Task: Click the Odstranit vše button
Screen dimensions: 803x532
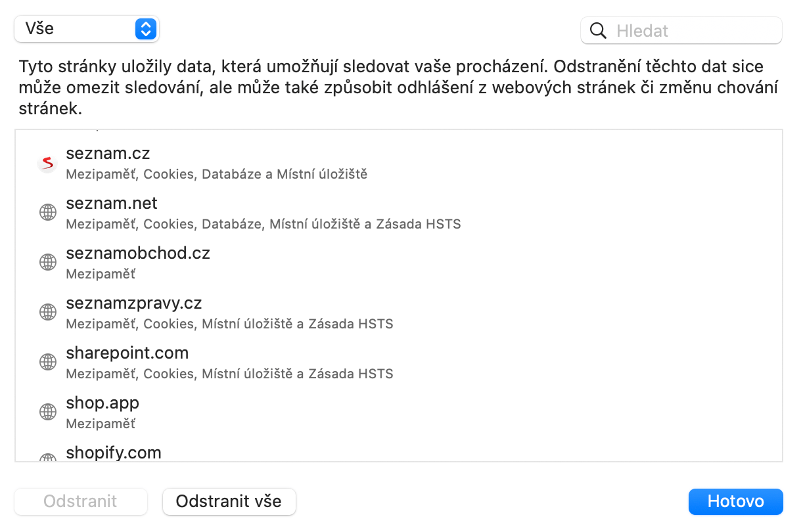Action: (229, 502)
